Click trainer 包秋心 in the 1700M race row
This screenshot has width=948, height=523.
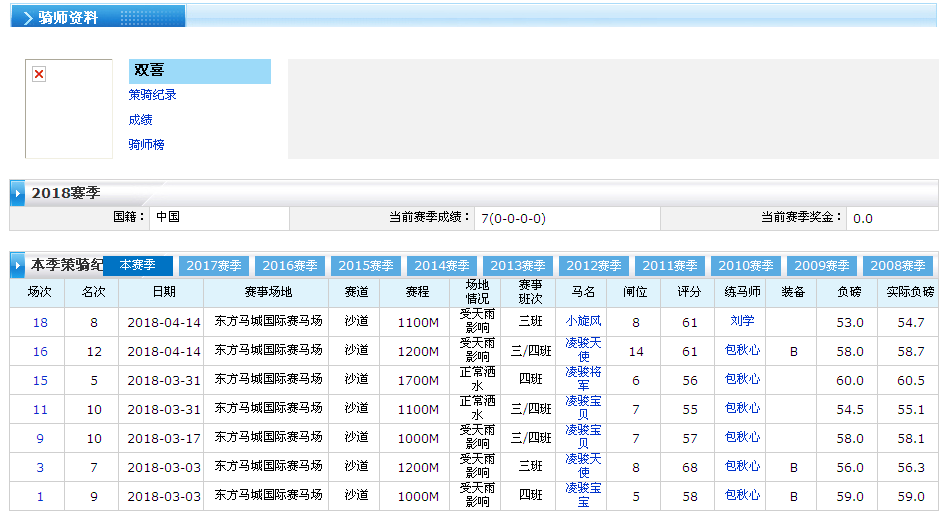[742, 380]
